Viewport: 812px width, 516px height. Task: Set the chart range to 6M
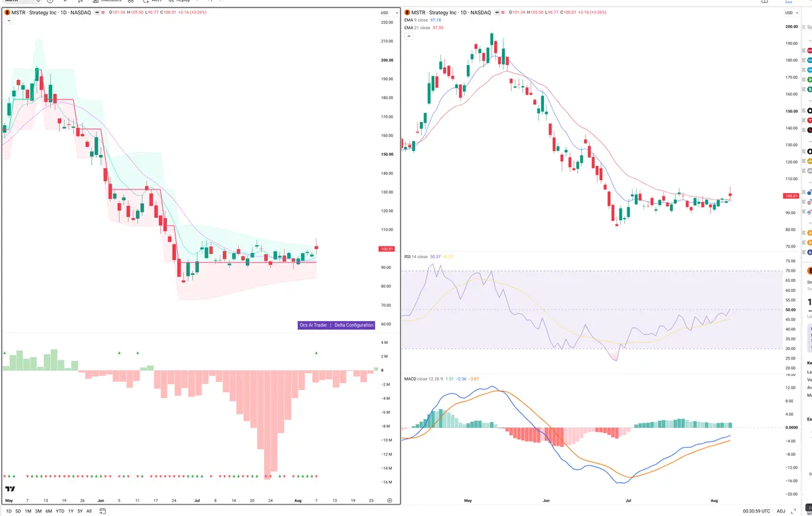click(49, 511)
